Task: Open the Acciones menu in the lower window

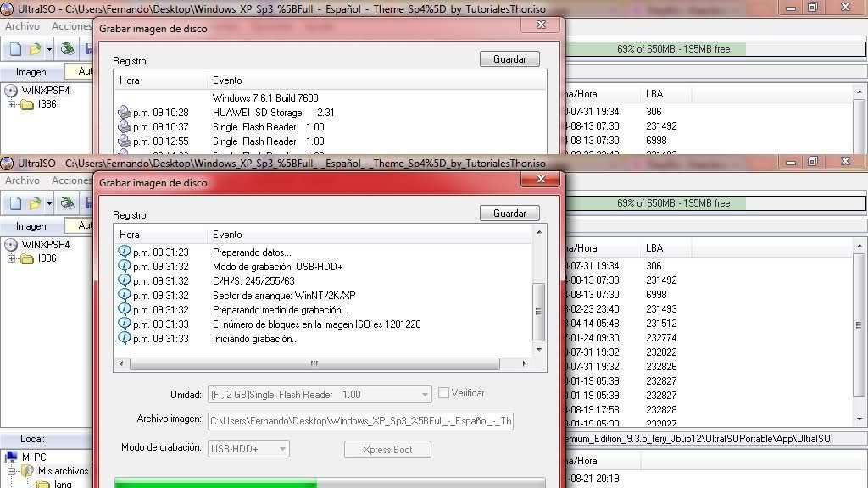Action: click(71, 180)
